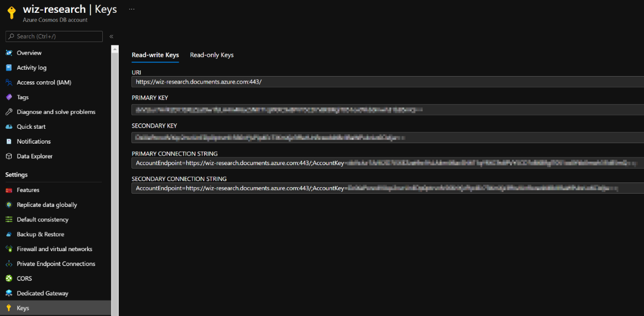Click the Dedicated Gateway icon
Image resolution: width=644 pixels, height=316 pixels.
pos(9,293)
